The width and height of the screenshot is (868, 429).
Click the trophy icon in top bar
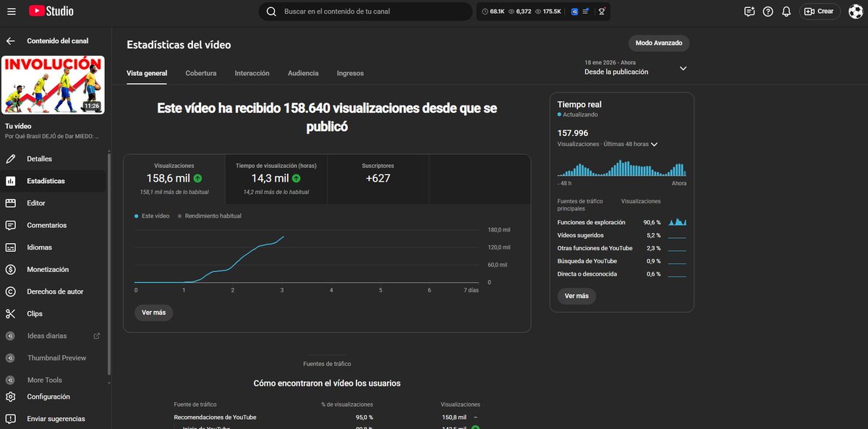click(601, 12)
